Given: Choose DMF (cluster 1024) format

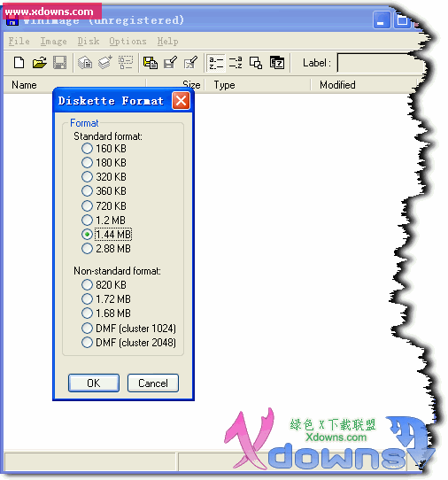Looking at the screenshot, I should pyautogui.click(x=129, y=329).
